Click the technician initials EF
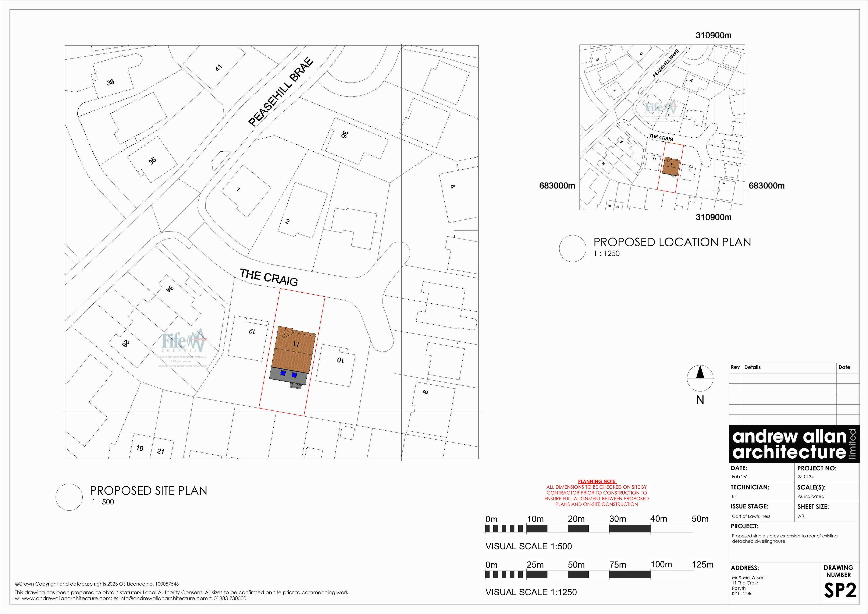Screen dimensions: 868x614 (x=734, y=496)
